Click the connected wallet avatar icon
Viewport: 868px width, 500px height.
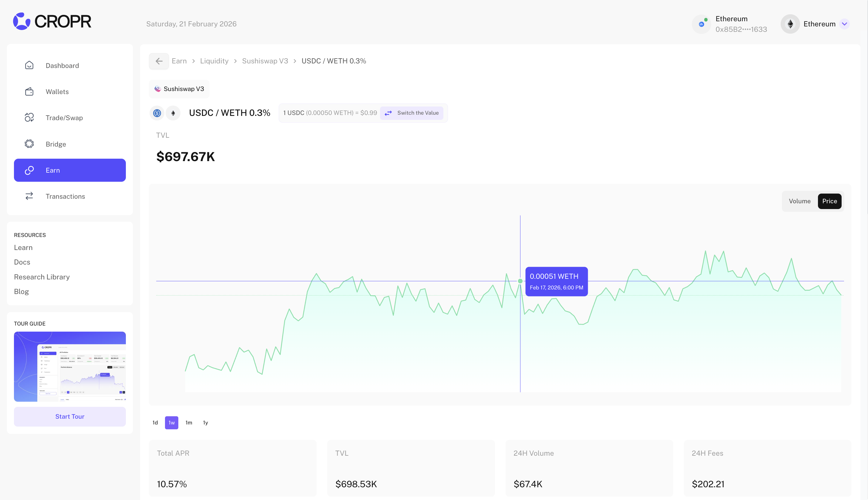click(701, 24)
